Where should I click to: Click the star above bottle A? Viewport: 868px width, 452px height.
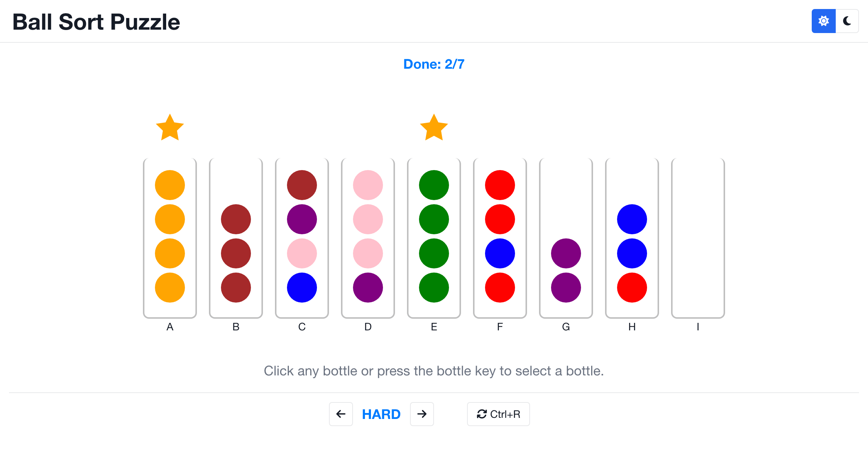[x=170, y=128]
